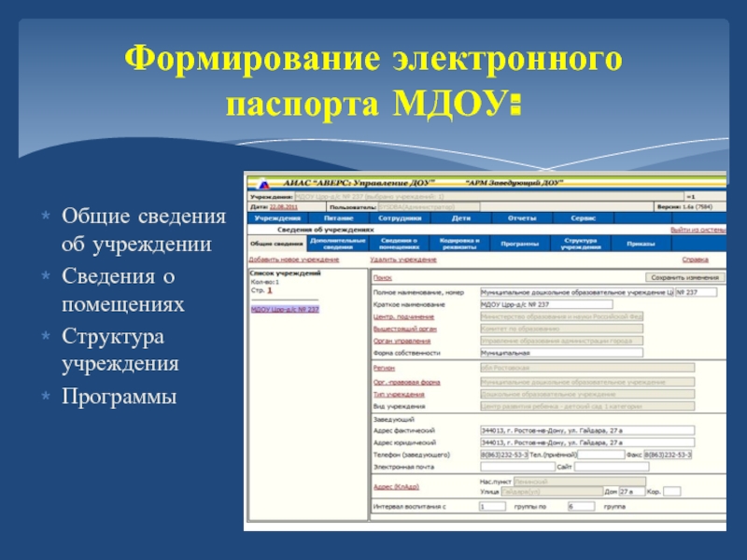Click the Краткое наименование field
747x560 pixels.
(546, 304)
